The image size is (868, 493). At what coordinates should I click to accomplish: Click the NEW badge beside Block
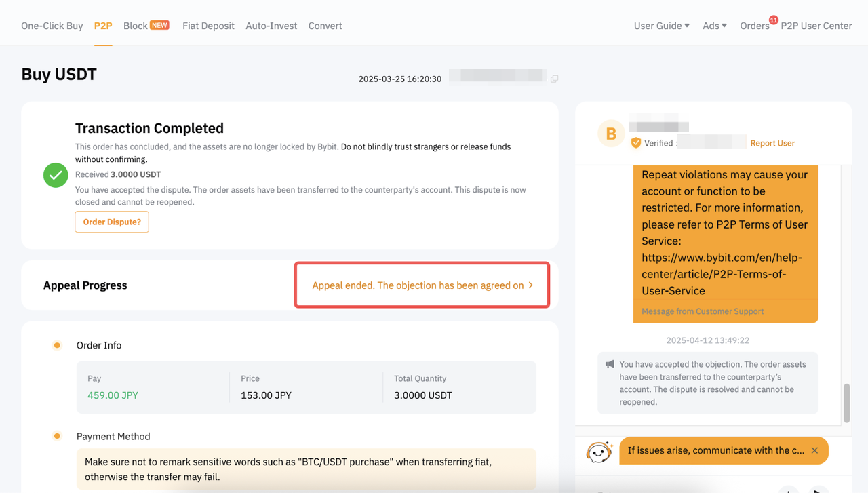click(x=159, y=25)
